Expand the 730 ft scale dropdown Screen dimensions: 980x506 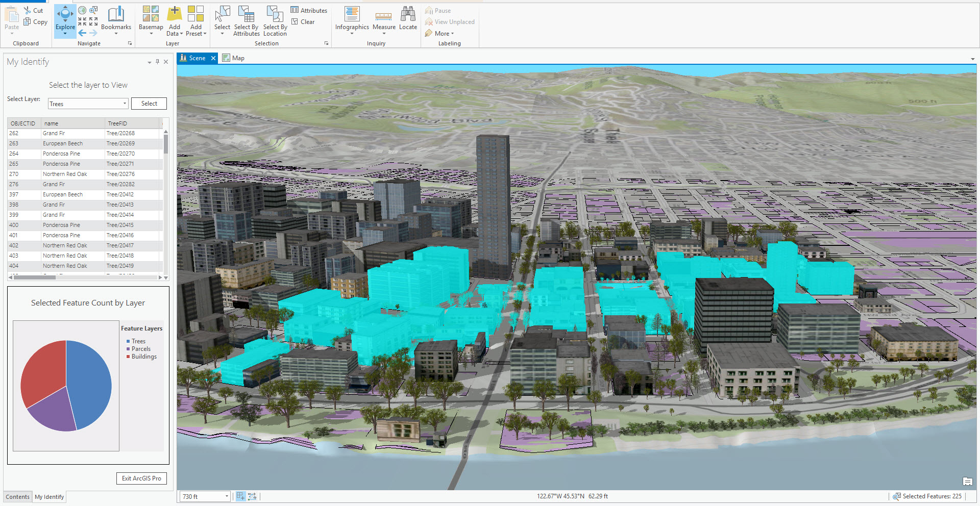coord(227,496)
